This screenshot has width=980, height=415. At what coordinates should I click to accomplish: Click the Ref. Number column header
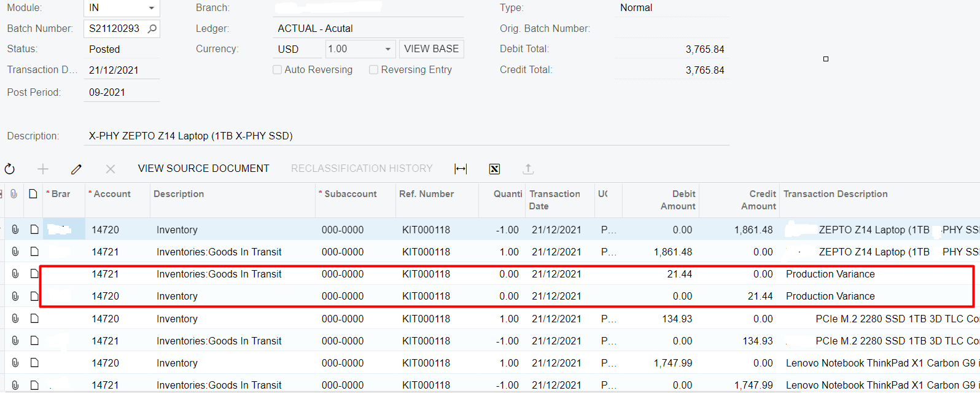point(427,194)
